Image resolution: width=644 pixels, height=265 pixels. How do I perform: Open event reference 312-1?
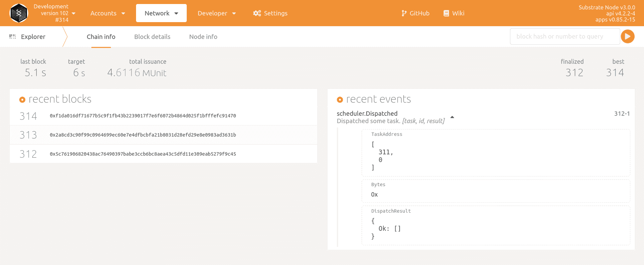tap(622, 113)
